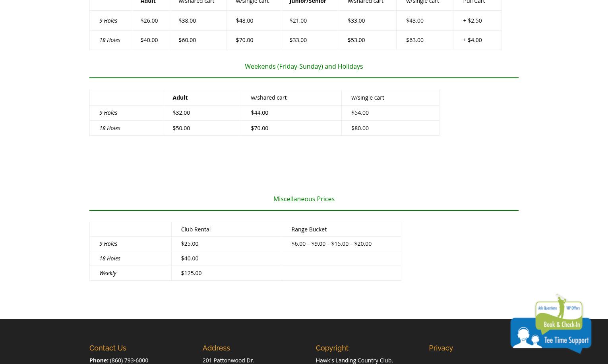Click the '$26.00' weekday adult 9-hole price

tap(149, 20)
